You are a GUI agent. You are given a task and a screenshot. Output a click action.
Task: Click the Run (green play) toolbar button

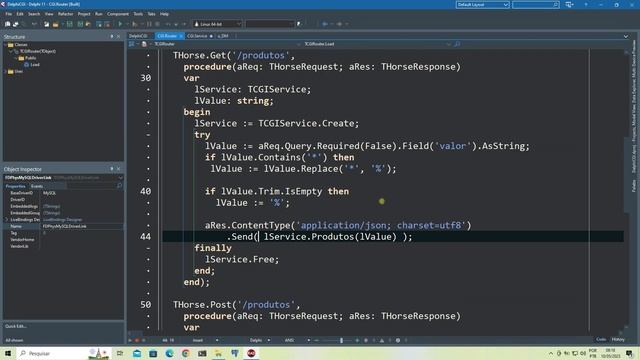click(x=120, y=24)
